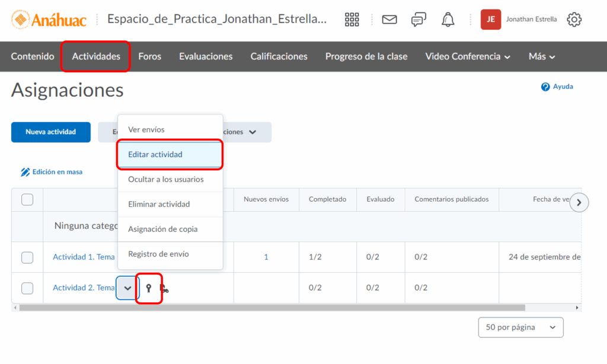The width and height of the screenshot is (607, 364).
Task: Open the settings gear icon
Action: (x=574, y=20)
